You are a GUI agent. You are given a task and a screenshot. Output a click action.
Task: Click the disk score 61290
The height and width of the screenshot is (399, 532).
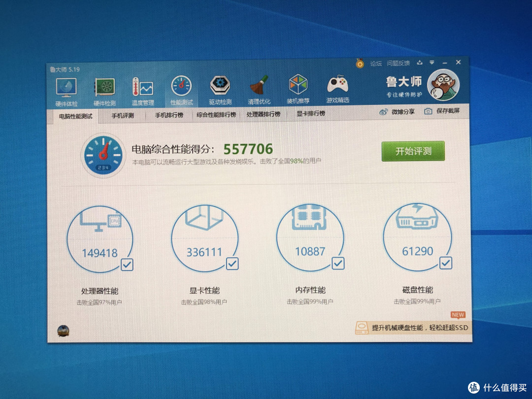pyautogui.click(x=418, y=251)
